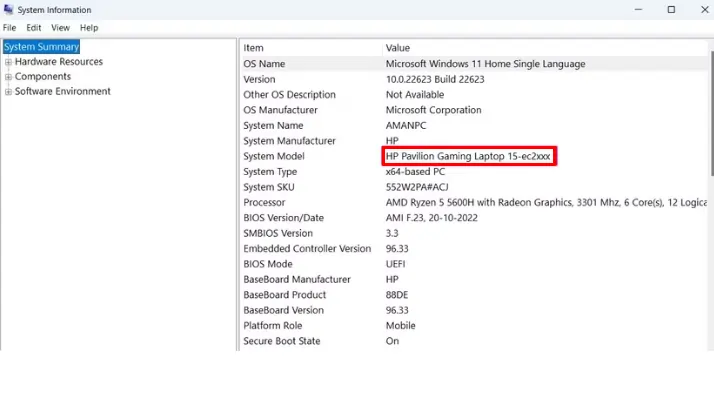The height and width of the screenshot is (393, 714).
Task: Maximize the System Information window
Action: (x=671, y=10)
